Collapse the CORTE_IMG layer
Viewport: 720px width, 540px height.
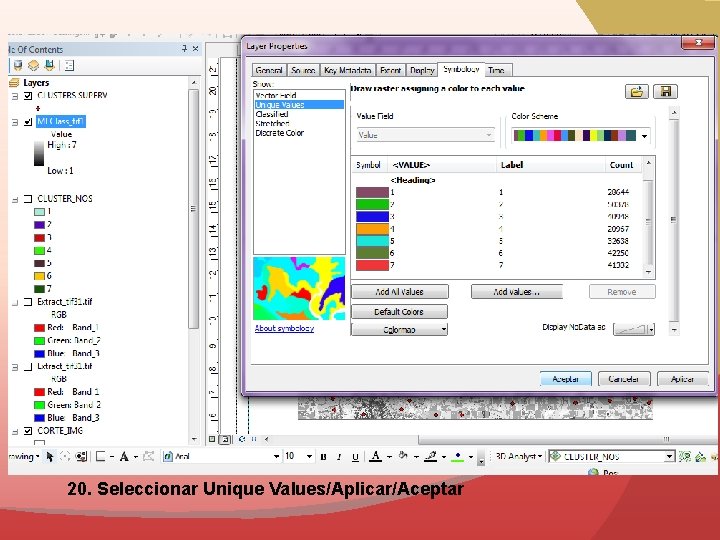pyautogui.click(x=15, y=431)
